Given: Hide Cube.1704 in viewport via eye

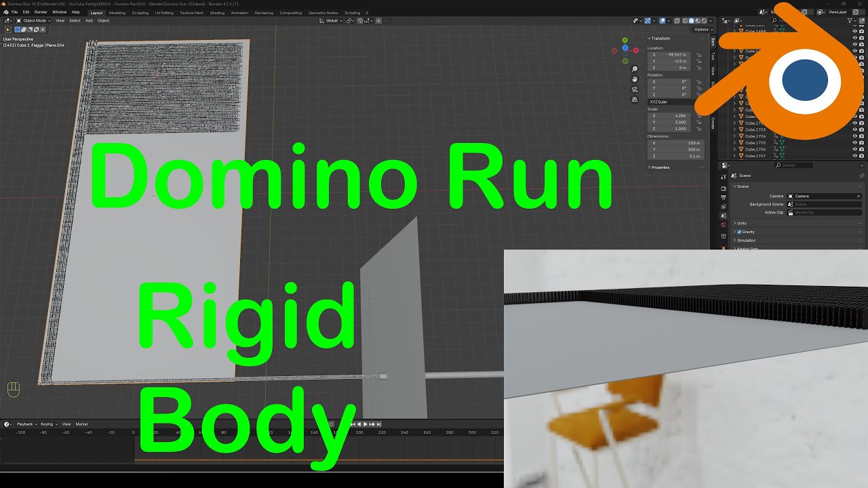Looking at the screenshot, I should pos(854,136).
